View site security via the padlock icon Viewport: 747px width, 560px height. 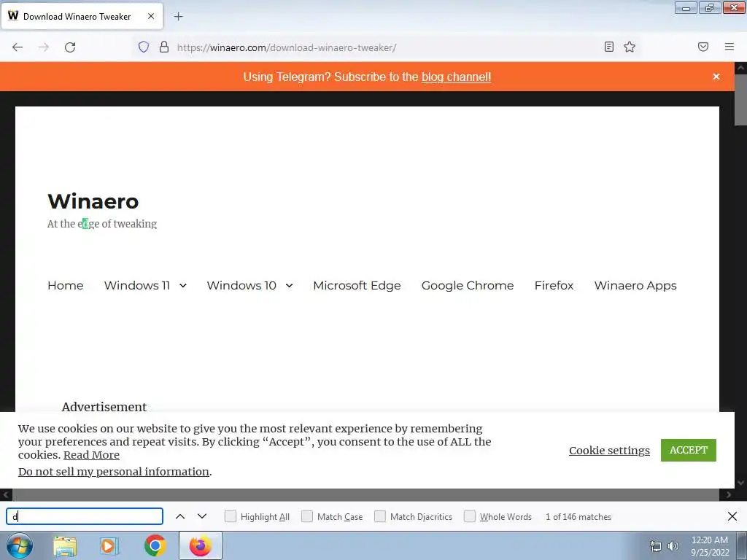pos(164,47)
